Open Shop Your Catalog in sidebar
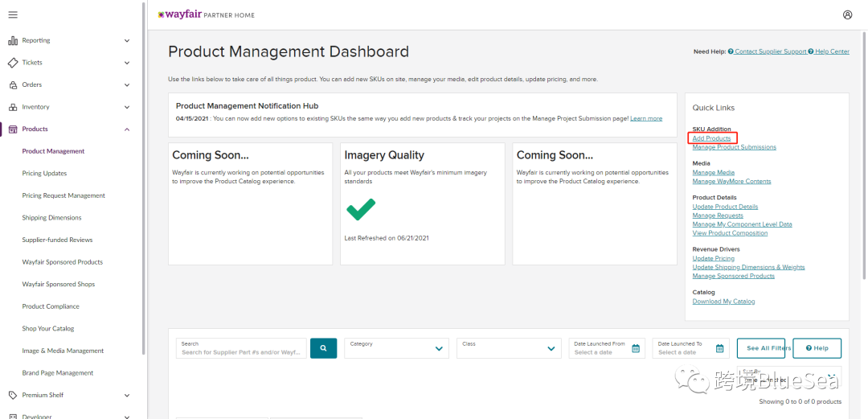The image size is (868, 419). pyautogui.click(x=47, y=329)
